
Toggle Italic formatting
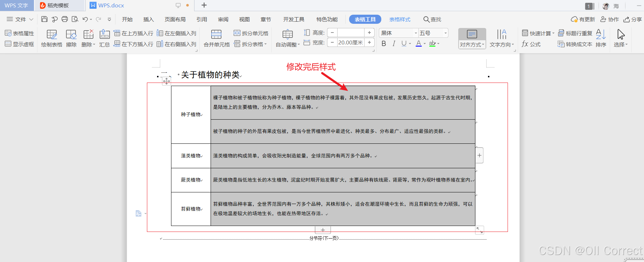(x=394, y=43)
